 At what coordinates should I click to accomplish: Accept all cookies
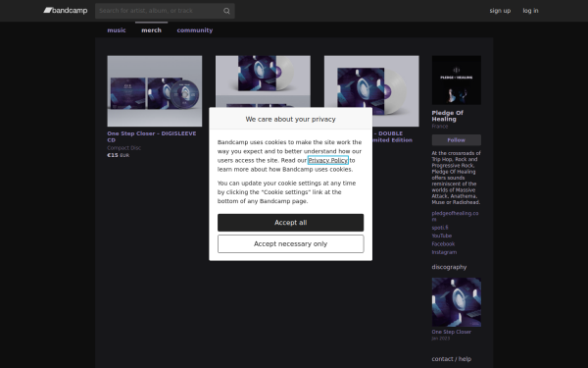tap(291, 223)
